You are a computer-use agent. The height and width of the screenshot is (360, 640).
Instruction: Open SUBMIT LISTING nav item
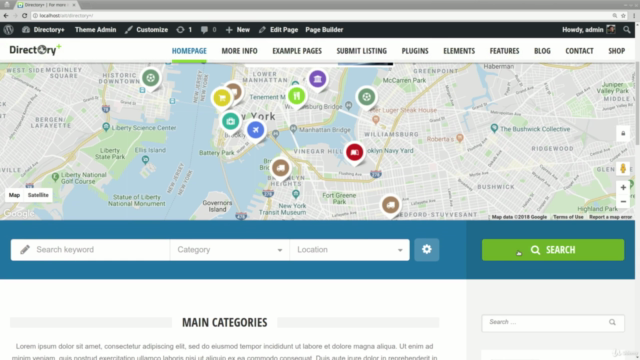coord(362,51)
